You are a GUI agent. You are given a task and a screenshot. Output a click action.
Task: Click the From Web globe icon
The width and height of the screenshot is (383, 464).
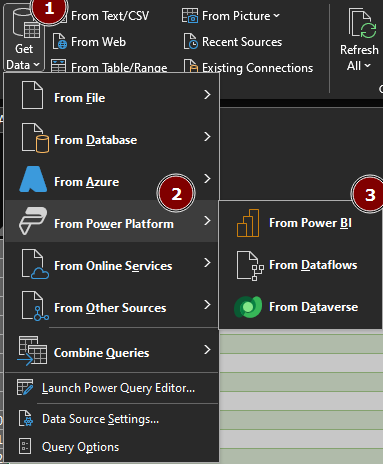point(60,42)
